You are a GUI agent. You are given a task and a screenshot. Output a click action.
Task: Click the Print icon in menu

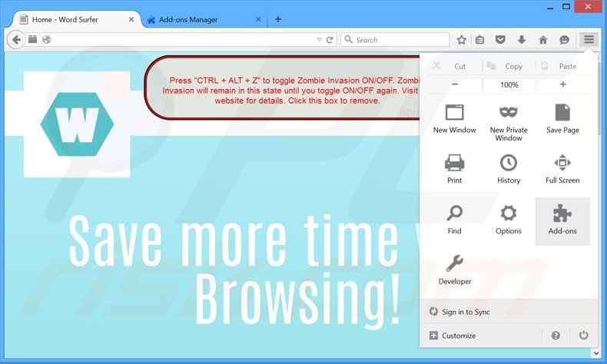[x=454, y=170]
